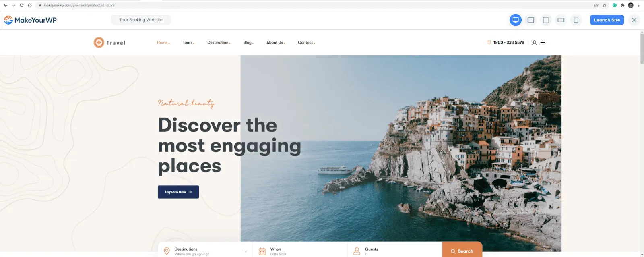
Task: Open the user account icon
Action: tap(534, 43)
